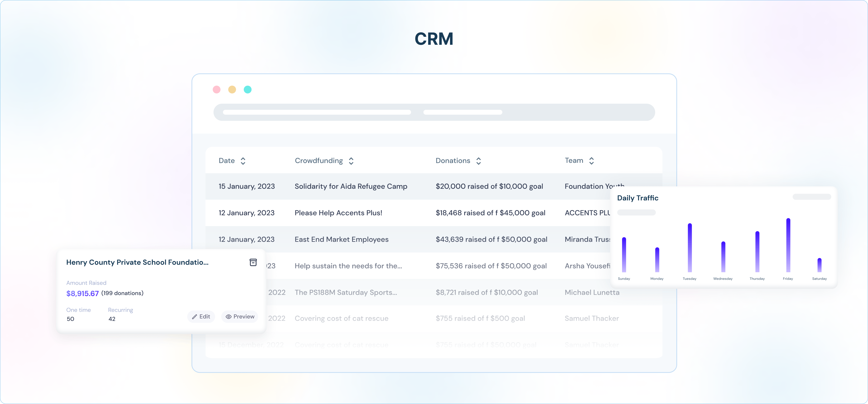Click the Covering cost of cat rescue campaign in the $500 goal row
Viewport: 868px width, 404px height.
(341, 318)
